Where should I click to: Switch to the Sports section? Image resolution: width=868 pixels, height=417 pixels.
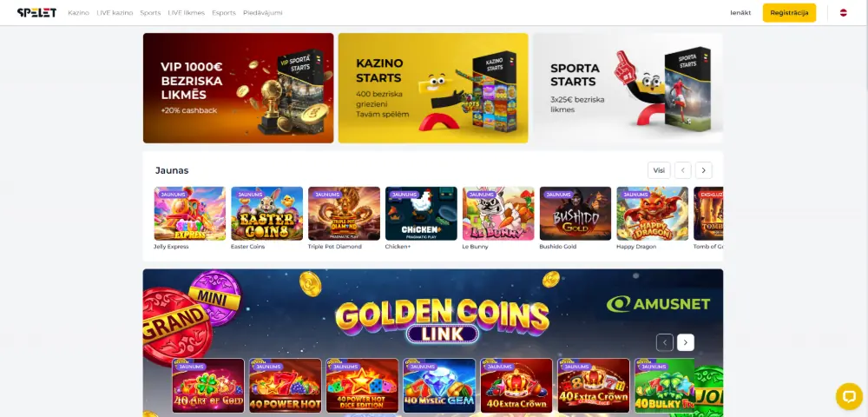[x=150, y=13]
